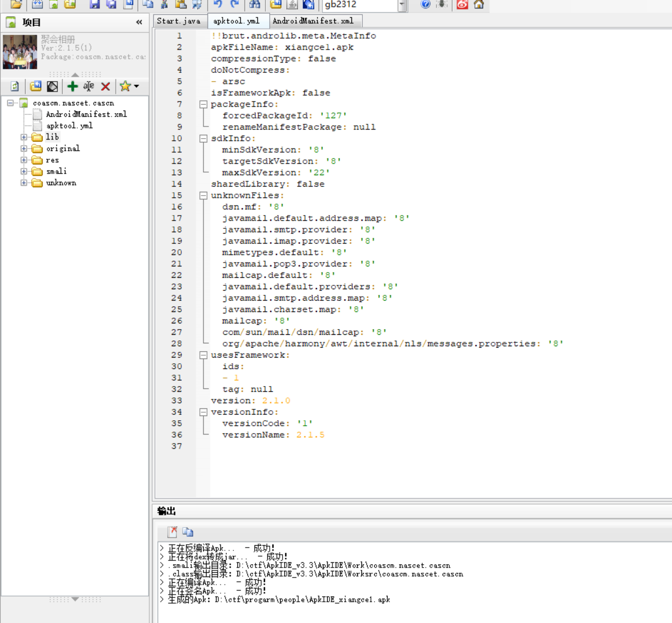Click the undo arrow icon
The image size is (672, 623).
[218, 4]
